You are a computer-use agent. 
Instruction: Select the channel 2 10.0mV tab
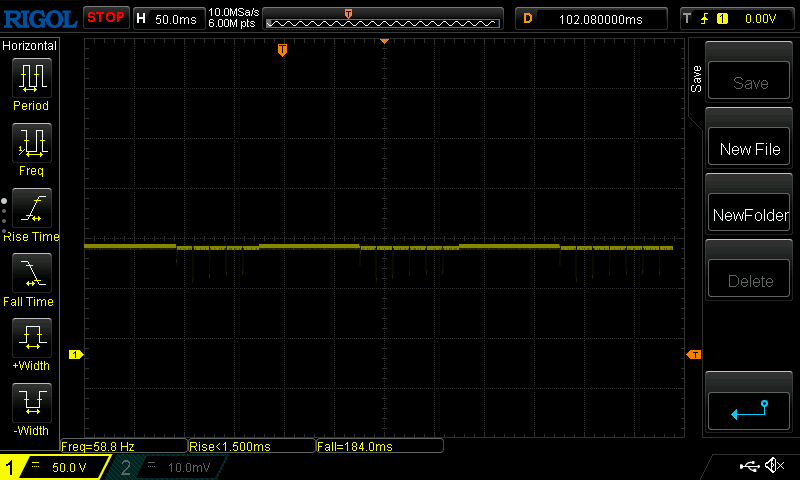pyautogui.click(x=168, y=467)
